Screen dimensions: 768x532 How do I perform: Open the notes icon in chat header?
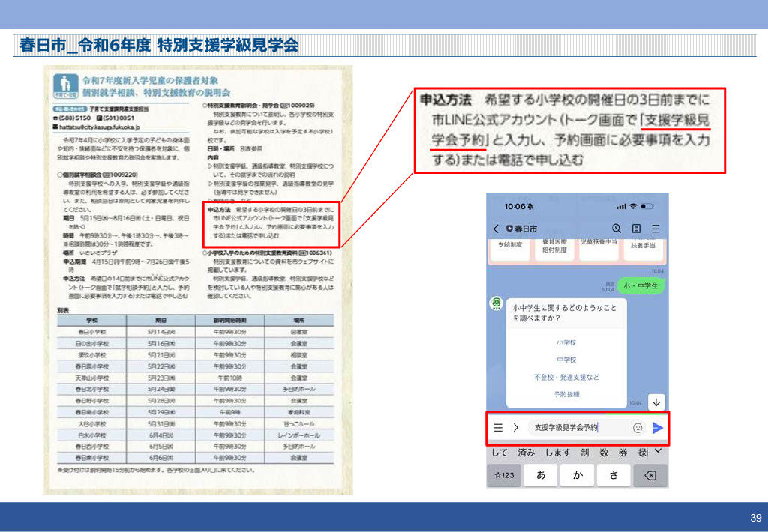(x=636, y=229)
